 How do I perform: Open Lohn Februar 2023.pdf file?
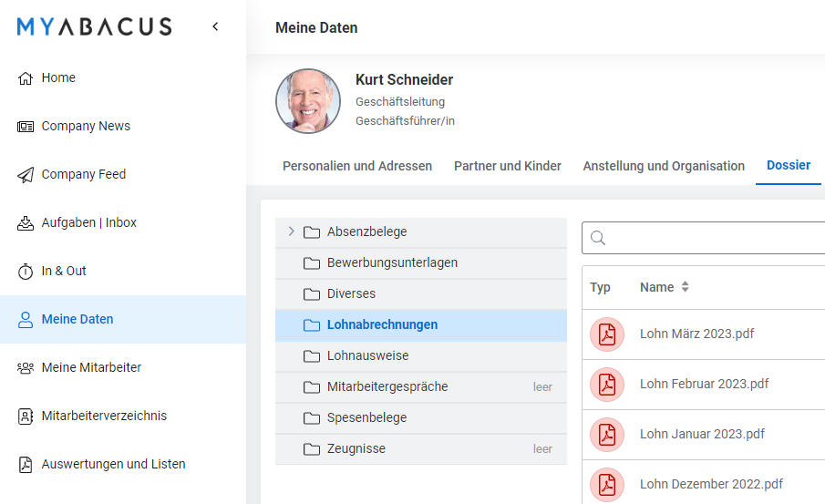tap(704, 384)
